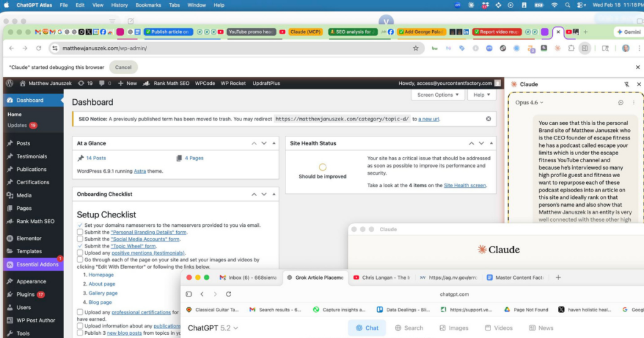
Task: Close the Claude side panel
Action: [x=639, y=84]
